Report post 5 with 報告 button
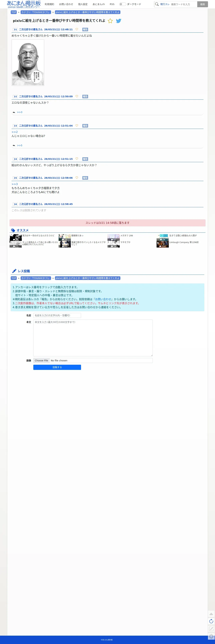This screenshot has height=644, width=215. [85, 178]
